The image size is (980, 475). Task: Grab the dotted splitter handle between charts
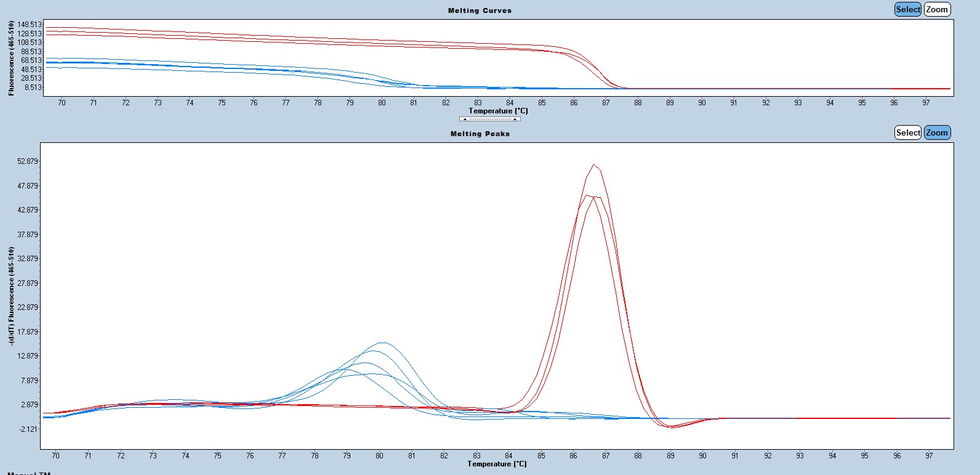click(x=489, y=119)
